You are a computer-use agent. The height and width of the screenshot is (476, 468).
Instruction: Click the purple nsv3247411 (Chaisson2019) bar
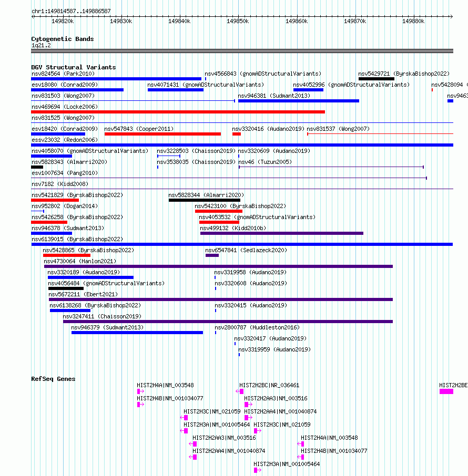(x=228, y=322)
